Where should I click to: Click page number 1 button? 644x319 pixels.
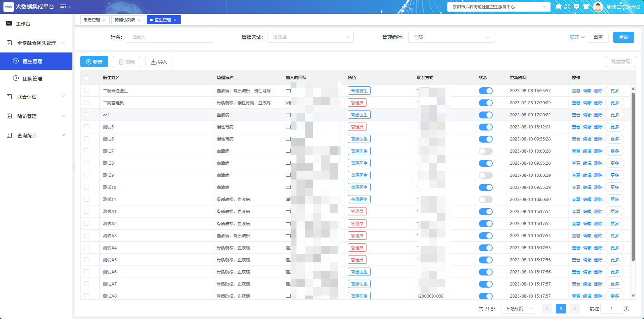(x=561, y=309)
